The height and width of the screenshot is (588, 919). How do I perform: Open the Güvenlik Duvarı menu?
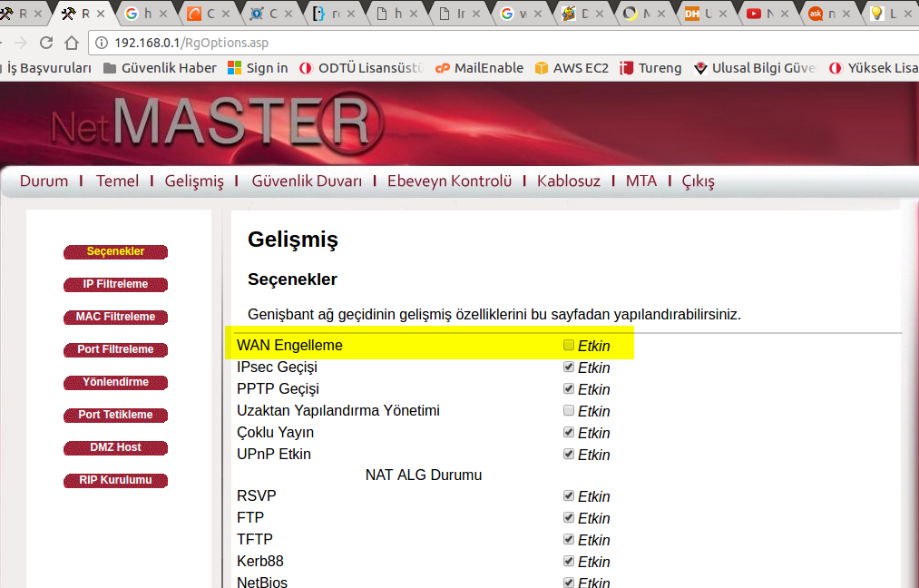(307, 181)
